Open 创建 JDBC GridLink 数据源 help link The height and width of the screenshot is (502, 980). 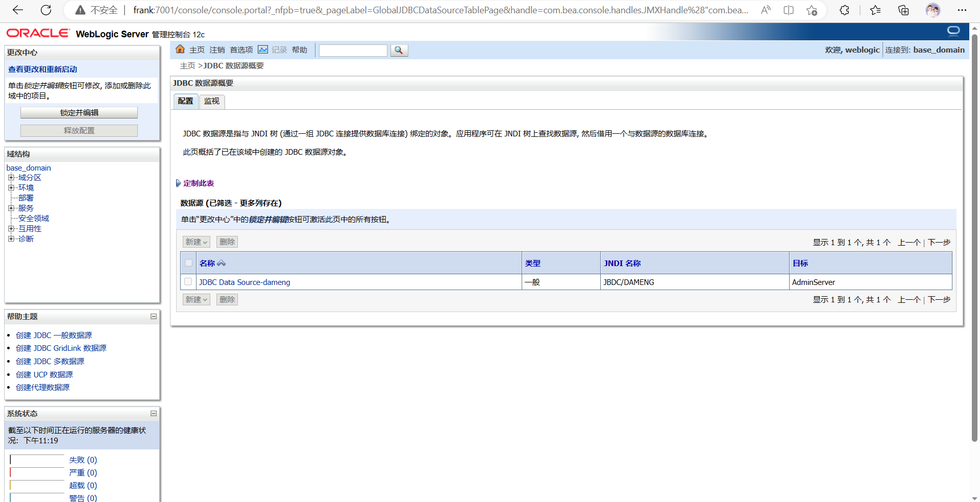61,348
